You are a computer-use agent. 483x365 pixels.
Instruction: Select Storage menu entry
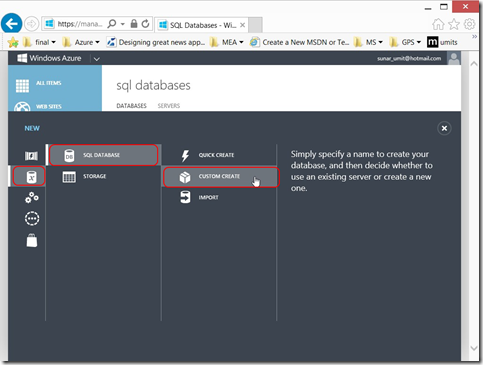(x=103, y=176)
